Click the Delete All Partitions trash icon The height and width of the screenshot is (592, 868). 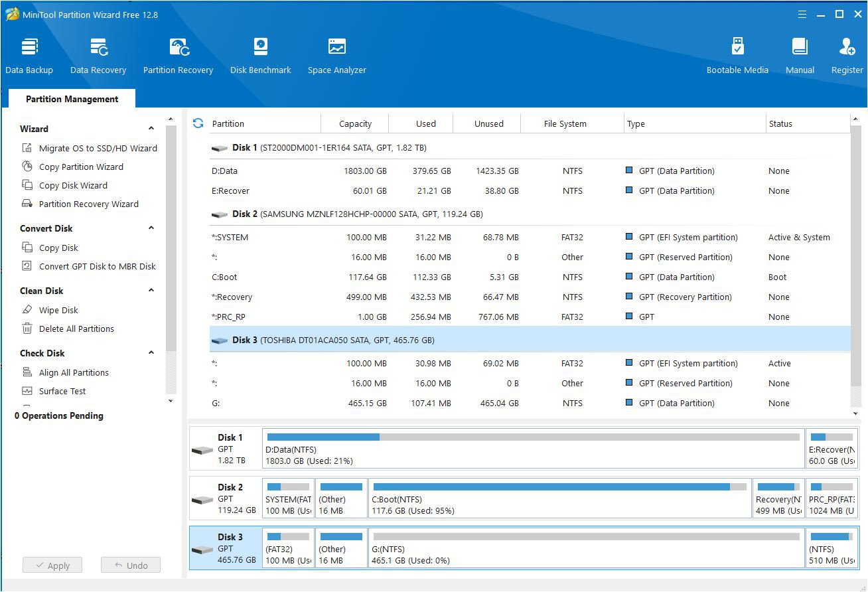(27, 329)
